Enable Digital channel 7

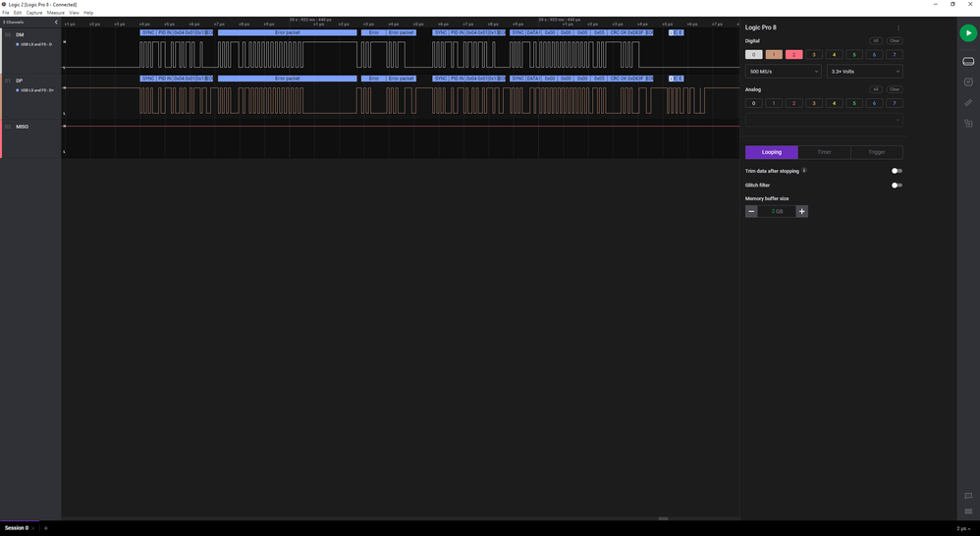point(895,54)
